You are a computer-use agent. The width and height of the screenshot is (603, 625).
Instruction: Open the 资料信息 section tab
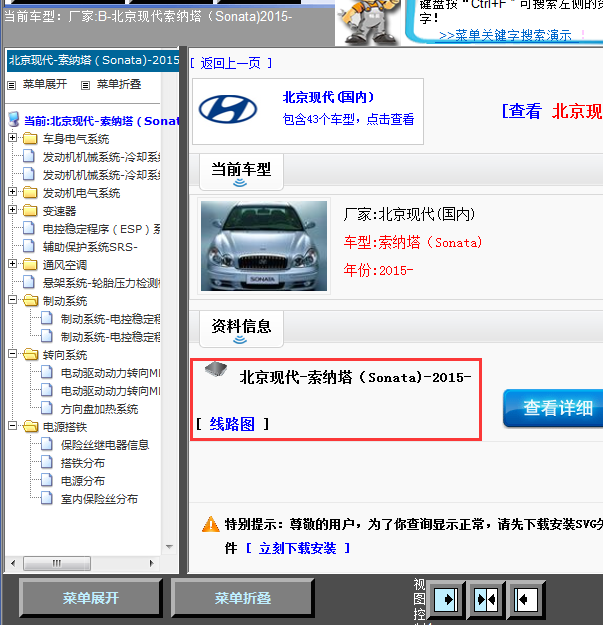click(241, 329)
